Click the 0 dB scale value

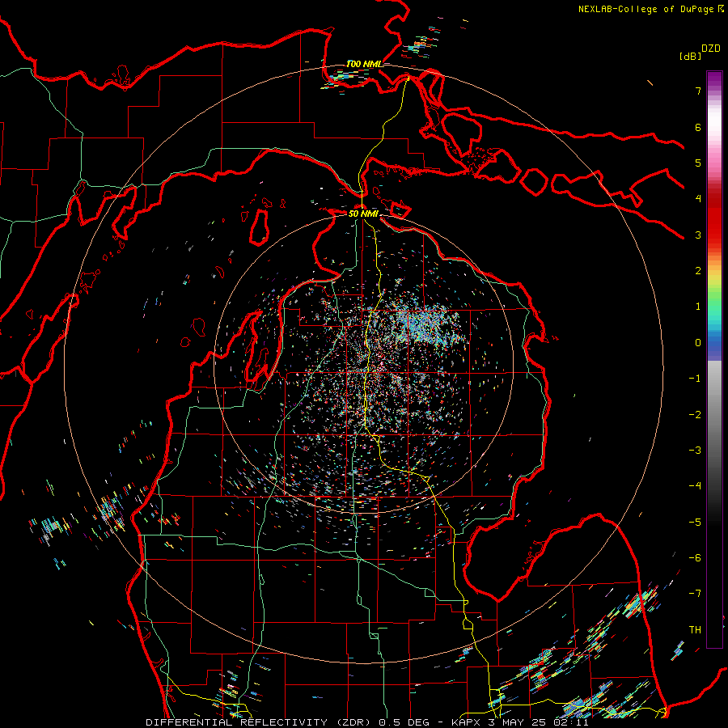click(x=698, y=343)
